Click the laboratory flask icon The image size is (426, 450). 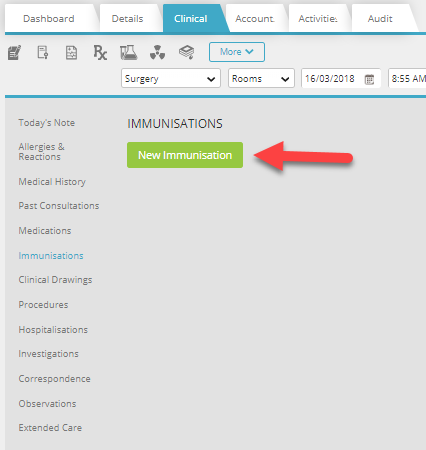(x=129, y=52)
